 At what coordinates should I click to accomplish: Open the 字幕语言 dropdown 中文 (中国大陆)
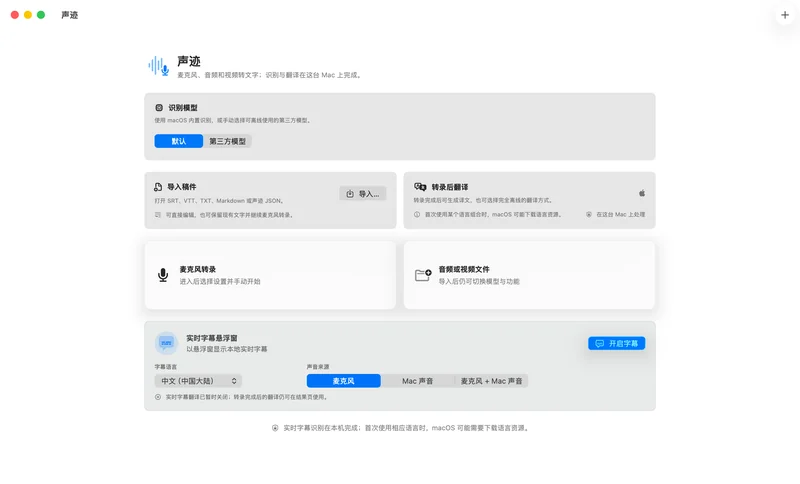198,381
